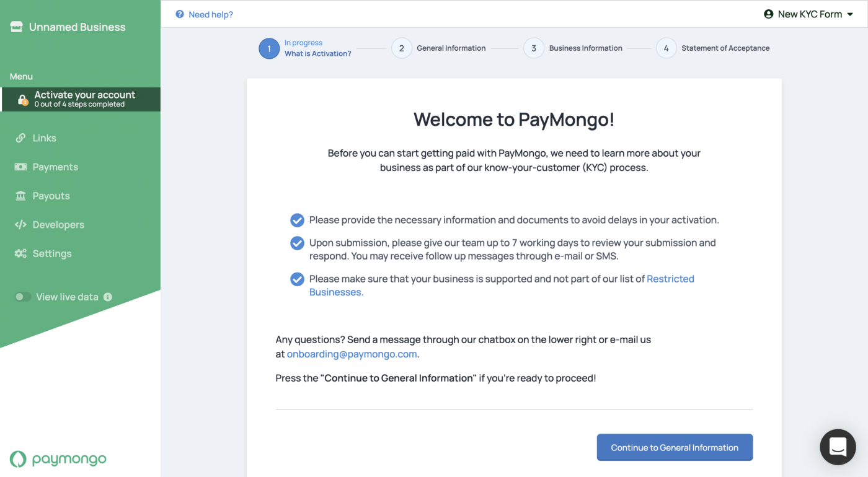
Task: Click the Developers code brackets icon
Action: pyautogui.click(x=20, y=224)
